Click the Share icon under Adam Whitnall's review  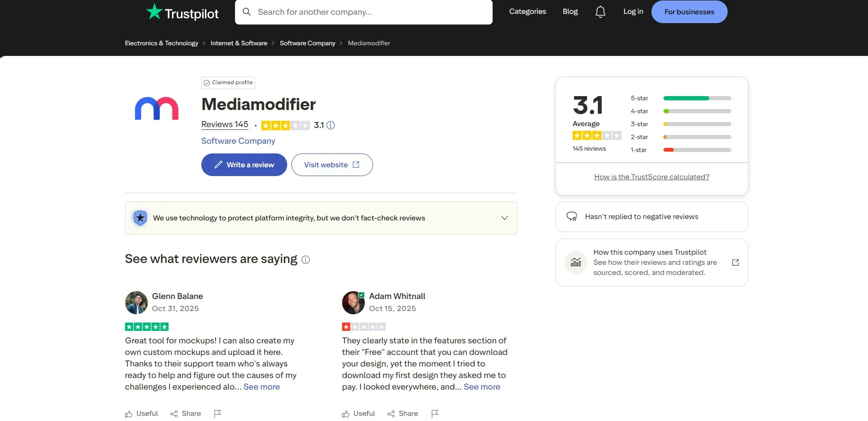[391, 414]
